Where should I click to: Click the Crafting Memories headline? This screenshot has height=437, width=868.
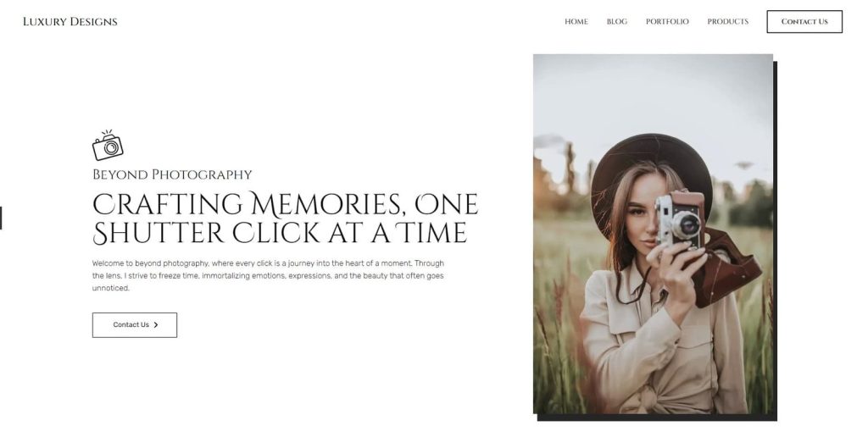[285, 218]
